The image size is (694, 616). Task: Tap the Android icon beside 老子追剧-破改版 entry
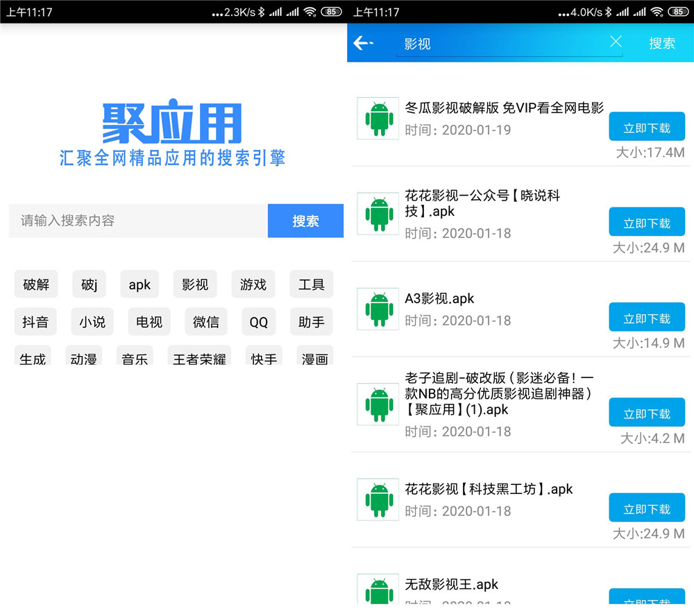[x=377, y=404]
